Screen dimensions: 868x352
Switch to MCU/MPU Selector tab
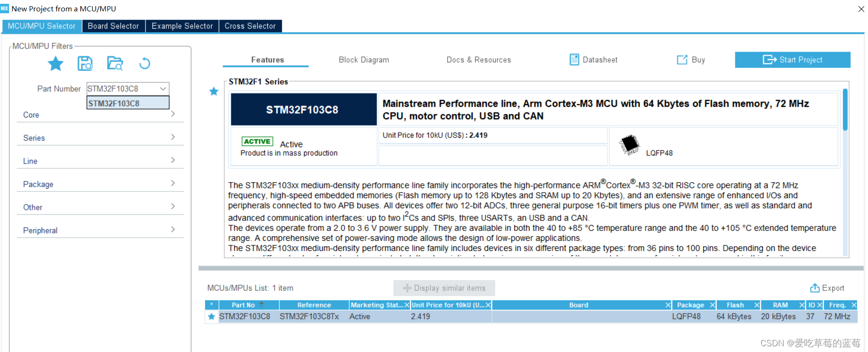point(42,26)
